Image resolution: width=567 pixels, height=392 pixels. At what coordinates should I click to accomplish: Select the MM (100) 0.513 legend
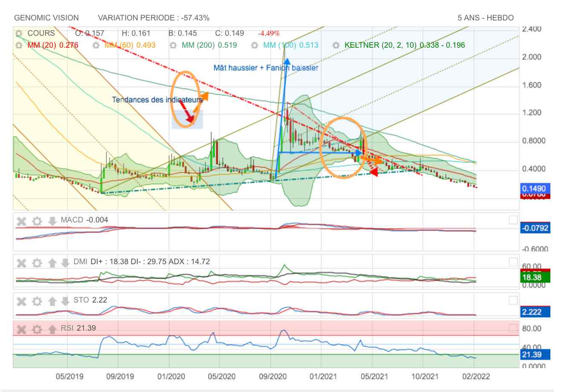291,45
